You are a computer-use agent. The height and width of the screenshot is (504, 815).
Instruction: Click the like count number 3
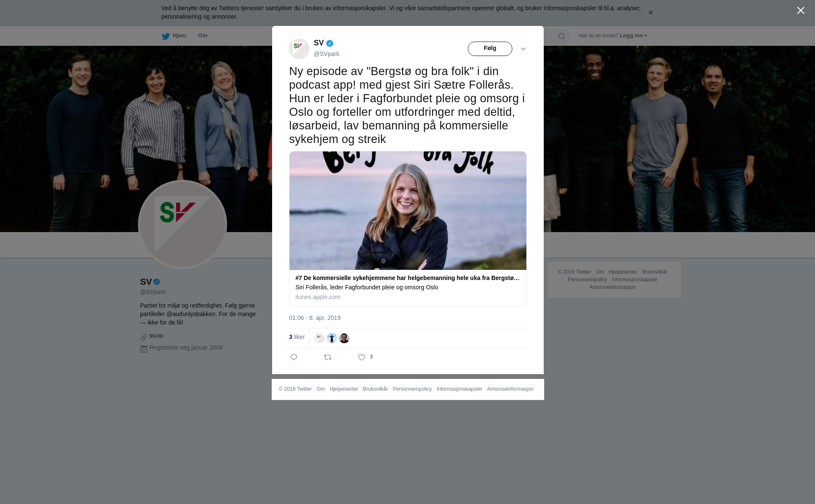point(371,357)
